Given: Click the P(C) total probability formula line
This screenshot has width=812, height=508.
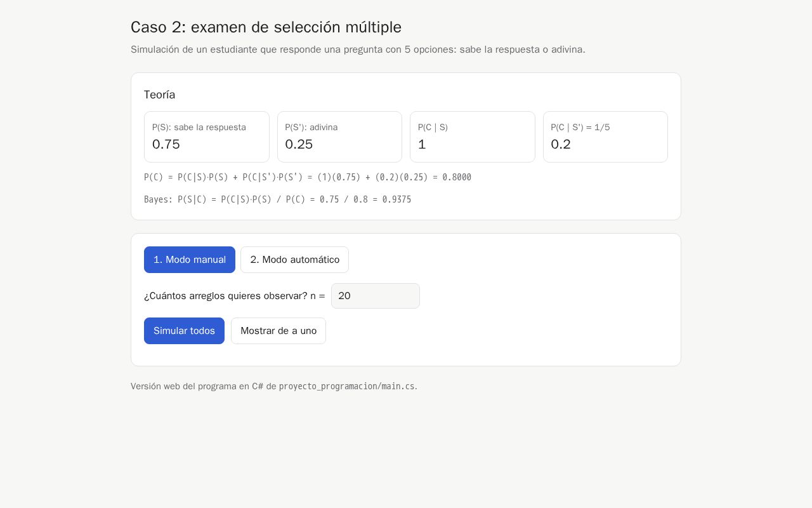Looking at the screenshot, I should pos(308,177).
